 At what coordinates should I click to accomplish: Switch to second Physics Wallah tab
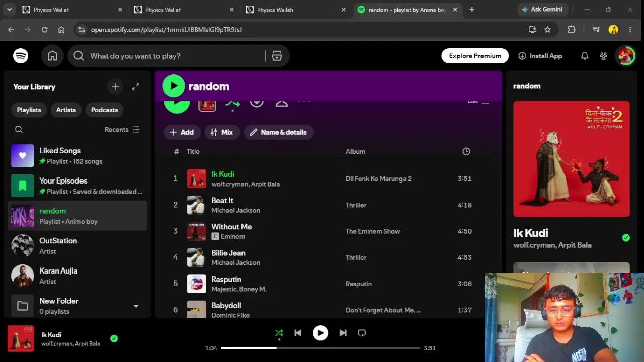[x=184, y=10]
